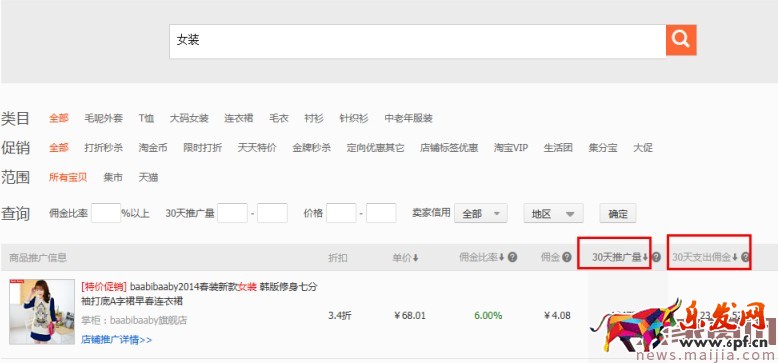Select 连衣裙 category
Image resolution: width=778 pixels, height=363 pixels.
[239, 118]
